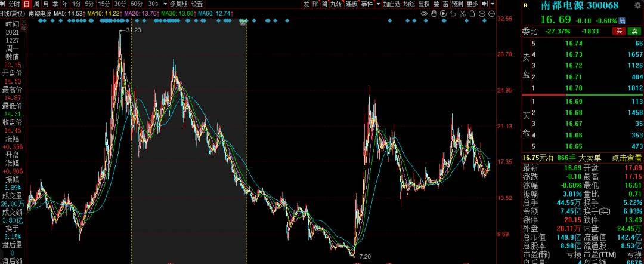Click the skip-to-end arrow icon in toolbar
The height and width of the screenshot is (264, 644).
485,4
